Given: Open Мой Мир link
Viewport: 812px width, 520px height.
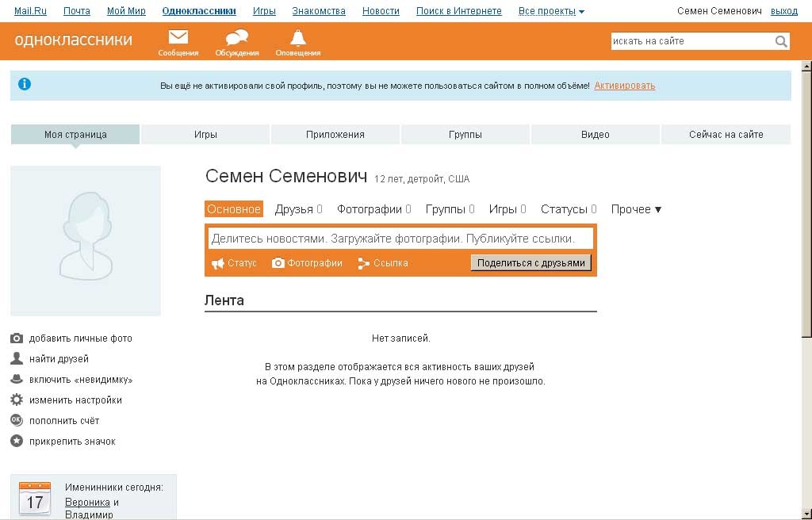Looking at the screenshot, I should pos(126,11).
